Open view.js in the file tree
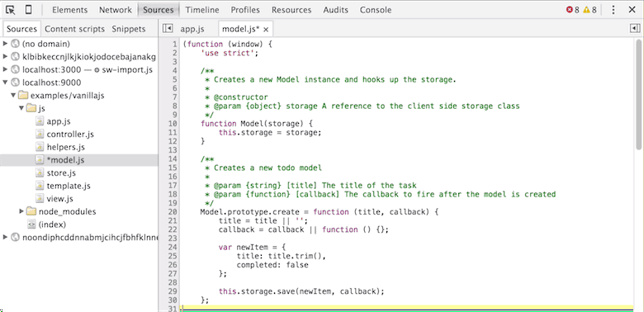The height and width of the screenshot is (312, 644). pos(60,199)
